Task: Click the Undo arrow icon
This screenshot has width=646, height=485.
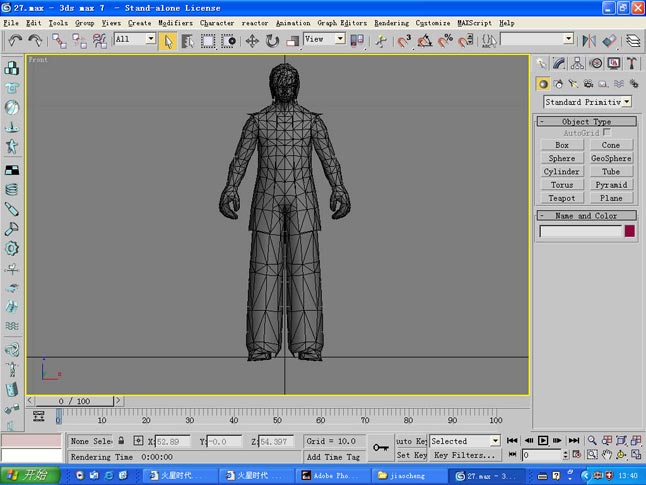Action: 15,40
